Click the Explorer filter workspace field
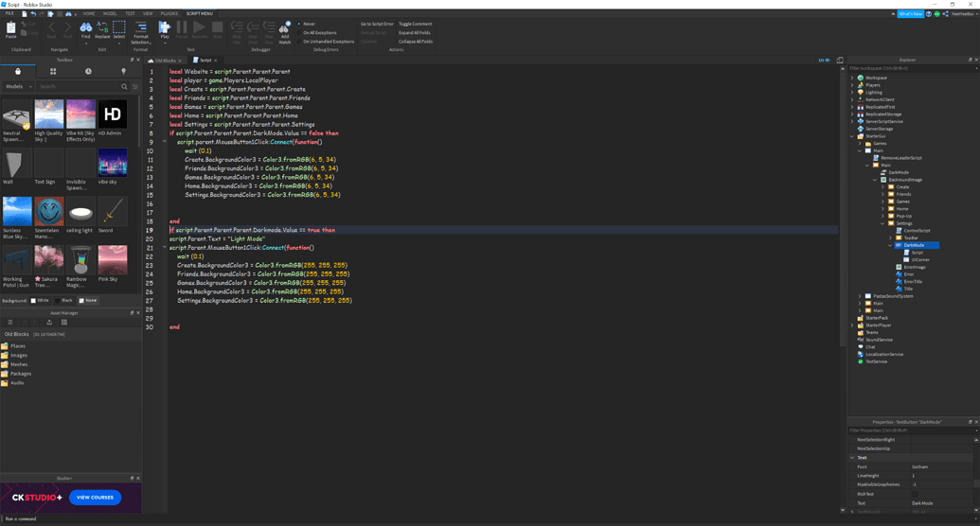This screenshot has height=526, width=980. click(911, 68)
